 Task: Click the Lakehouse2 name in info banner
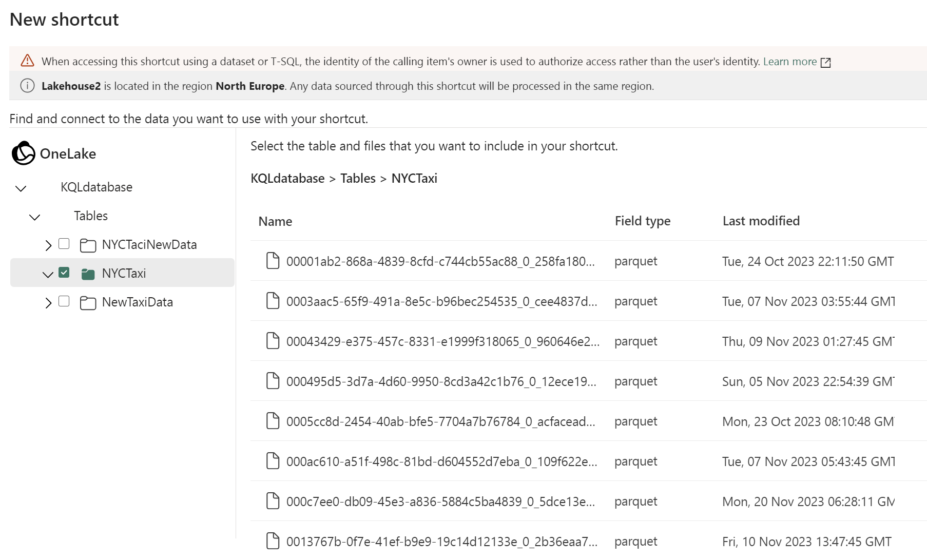(x=71, y=86)
